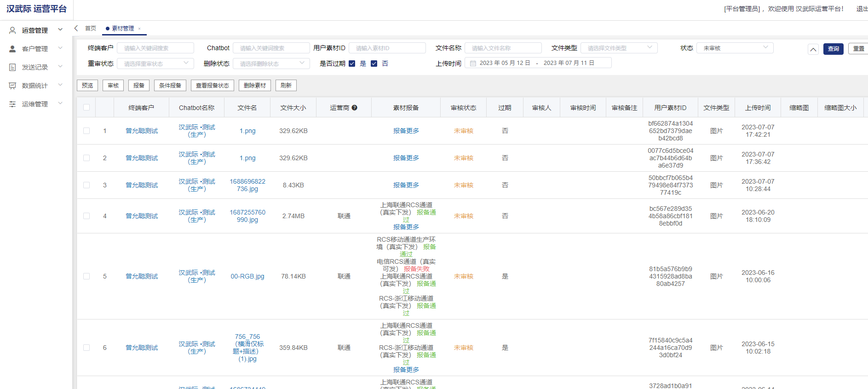Click the 终端客户 search input
868x389 pixels.
tap(155, 48)
